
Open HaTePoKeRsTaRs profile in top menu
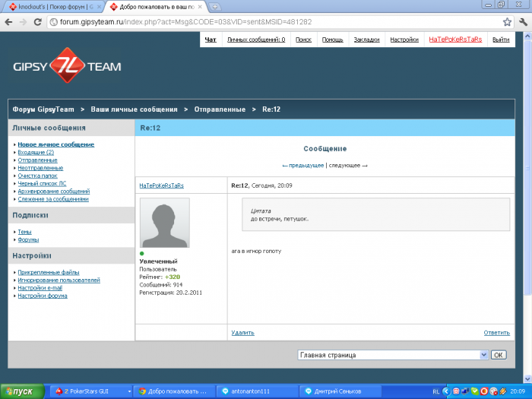(x=455, y=40)
